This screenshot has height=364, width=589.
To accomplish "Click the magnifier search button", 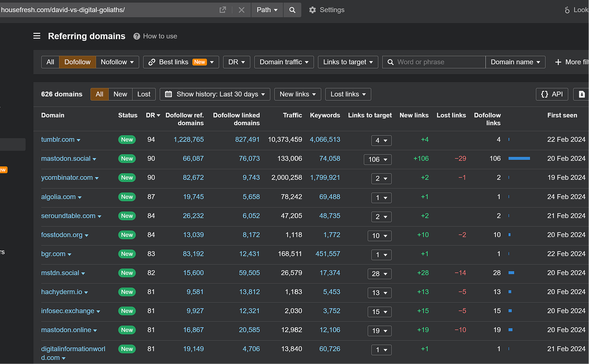I will click(x=292, y=10).
